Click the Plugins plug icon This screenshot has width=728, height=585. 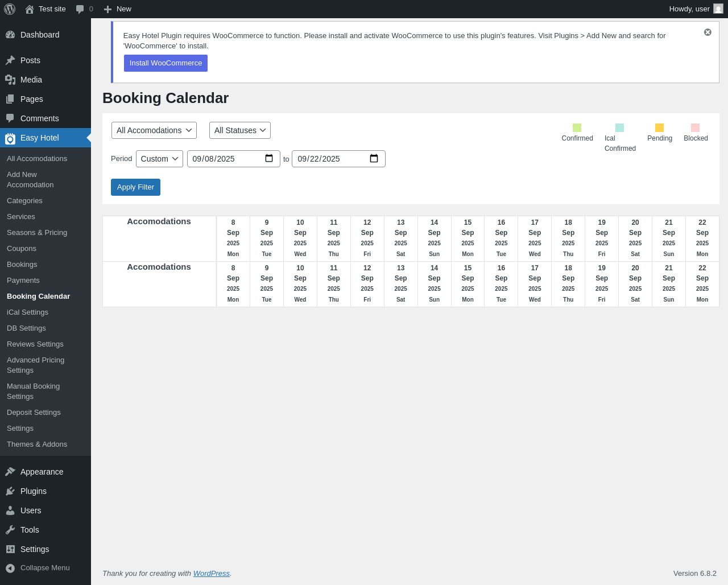(10, 491)
